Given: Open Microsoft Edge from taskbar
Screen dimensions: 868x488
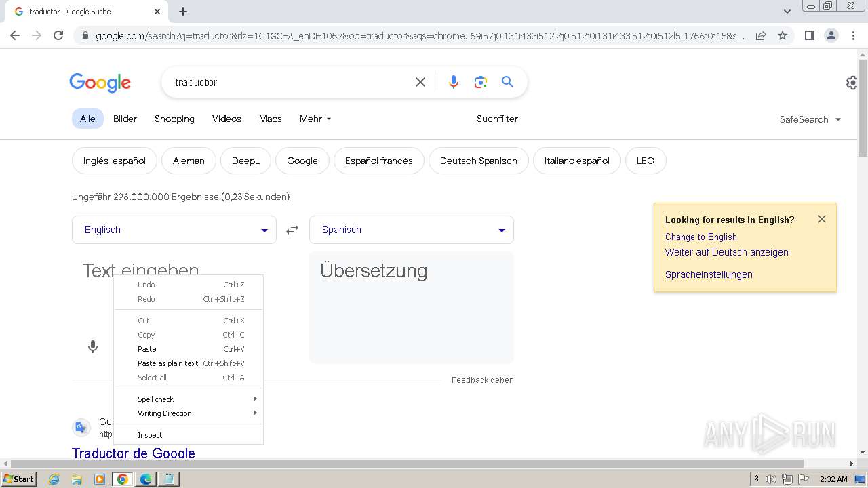Looking at the screenshot, I should 146,479.
